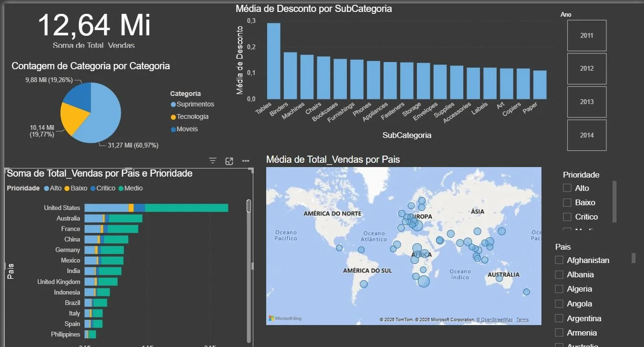This screenshot has height=347, width=644.
Task: Open the map Terms link
Action: [522, 320]
